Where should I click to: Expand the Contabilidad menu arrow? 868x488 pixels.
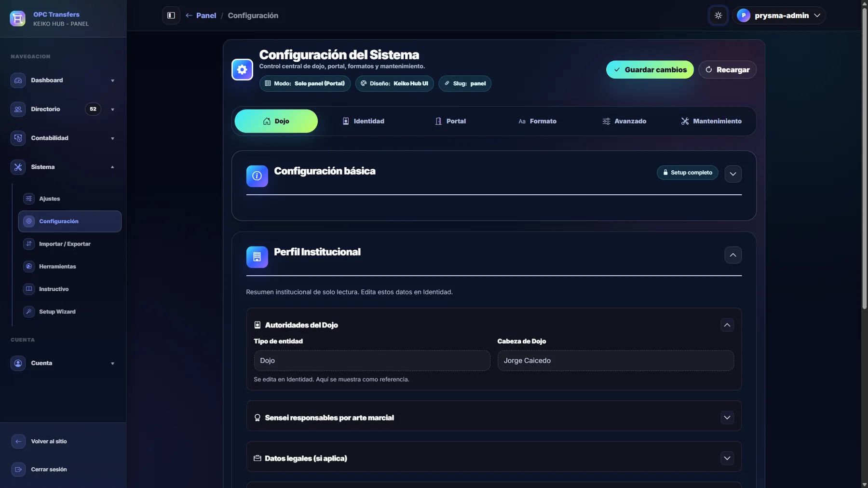click(x=112, y=138)
